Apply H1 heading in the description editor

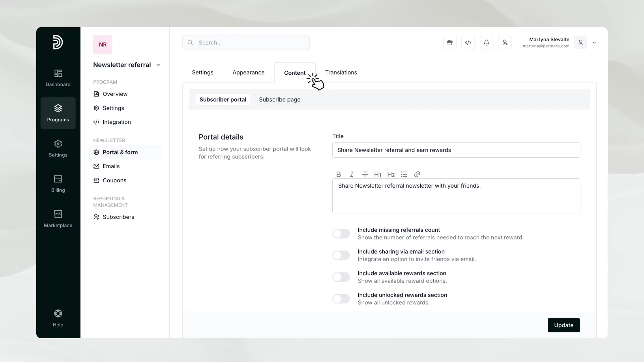378,174
